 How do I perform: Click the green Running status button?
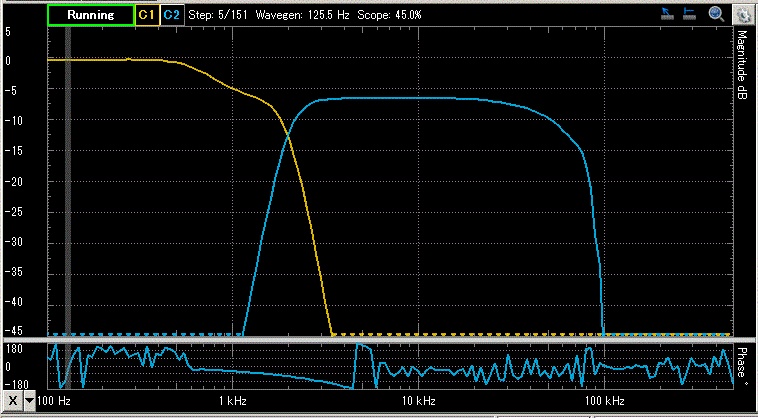[x=90, y=15]
